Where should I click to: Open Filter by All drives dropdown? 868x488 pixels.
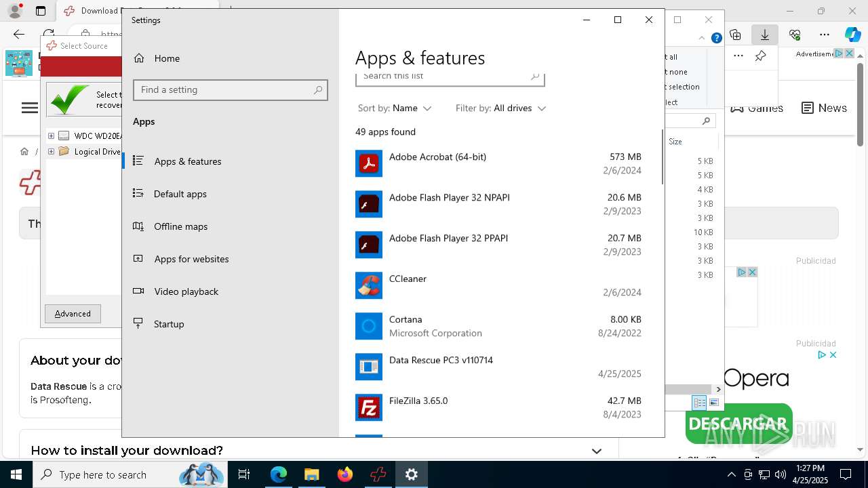click(x=500, y=108)
